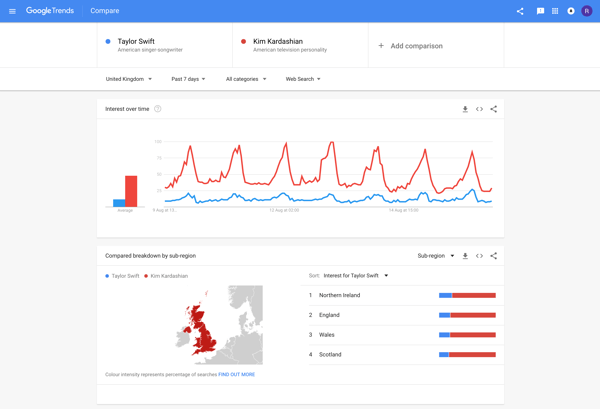Download the sub-region breakdown data

[465, 256]
